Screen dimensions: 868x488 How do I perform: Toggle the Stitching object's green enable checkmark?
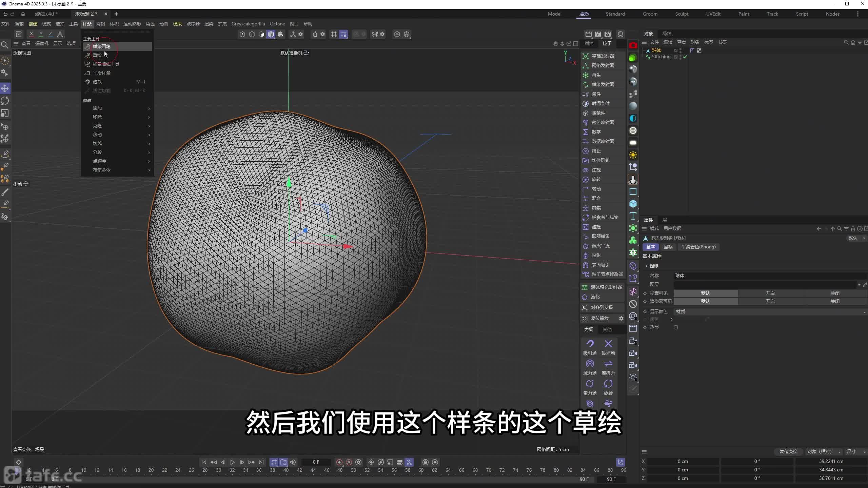685,57
